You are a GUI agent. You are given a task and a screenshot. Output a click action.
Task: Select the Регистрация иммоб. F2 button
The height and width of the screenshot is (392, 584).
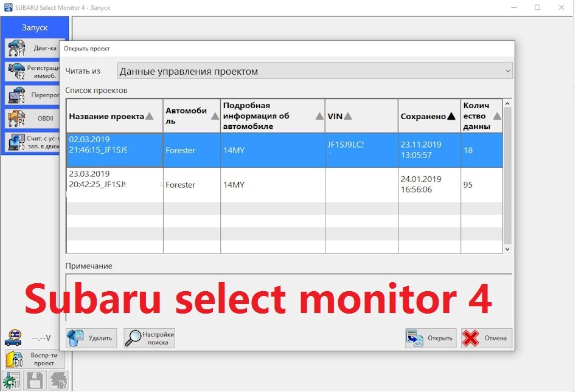click(33, 71)
